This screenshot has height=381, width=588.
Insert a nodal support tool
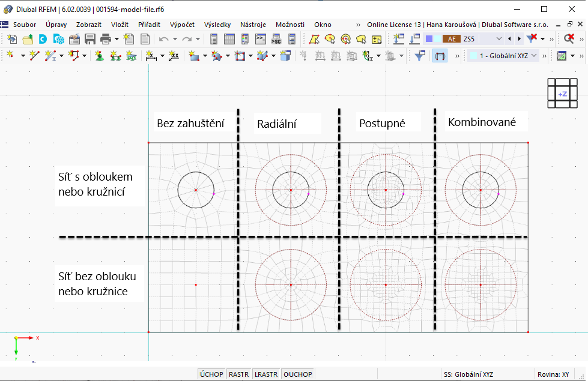(99, 56)
